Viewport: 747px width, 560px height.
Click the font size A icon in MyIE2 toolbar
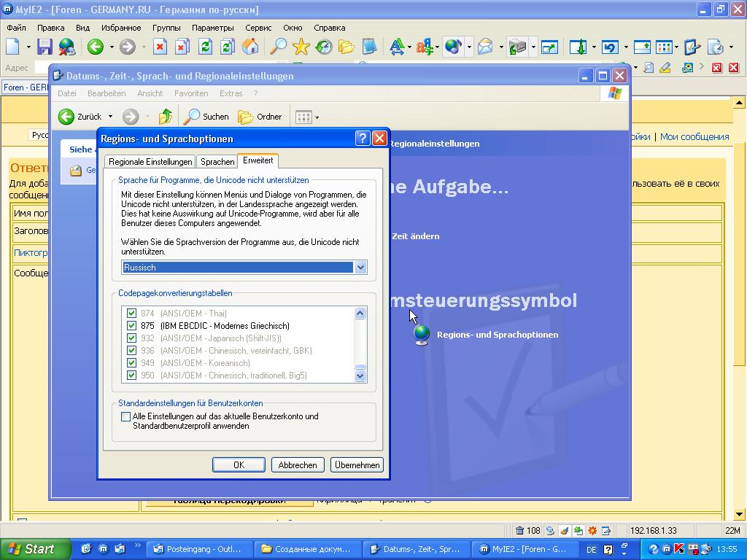point(396,47)
